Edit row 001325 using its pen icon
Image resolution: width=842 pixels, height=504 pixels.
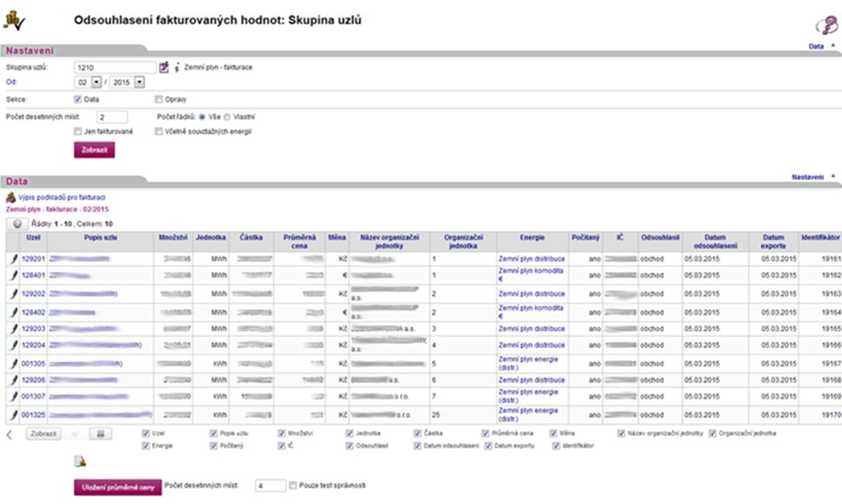tap(13, 415)
